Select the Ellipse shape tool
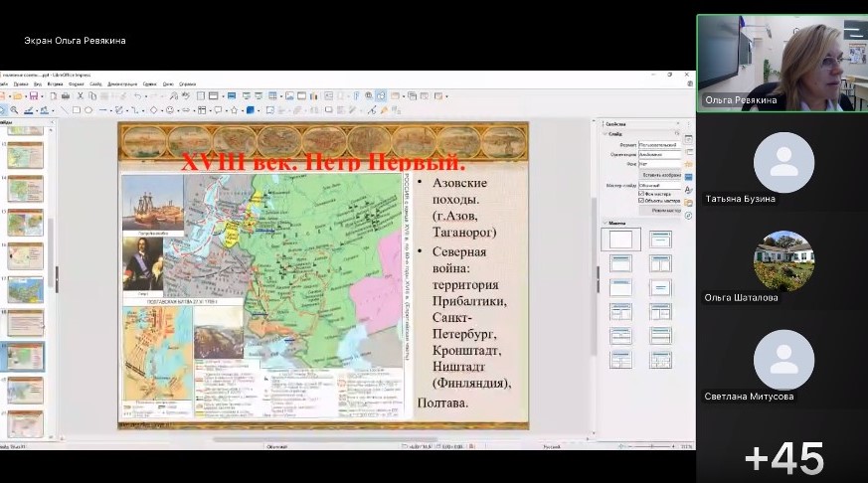Image resolution: width=868 pixels, height=483 pixels. pos(88,110)
